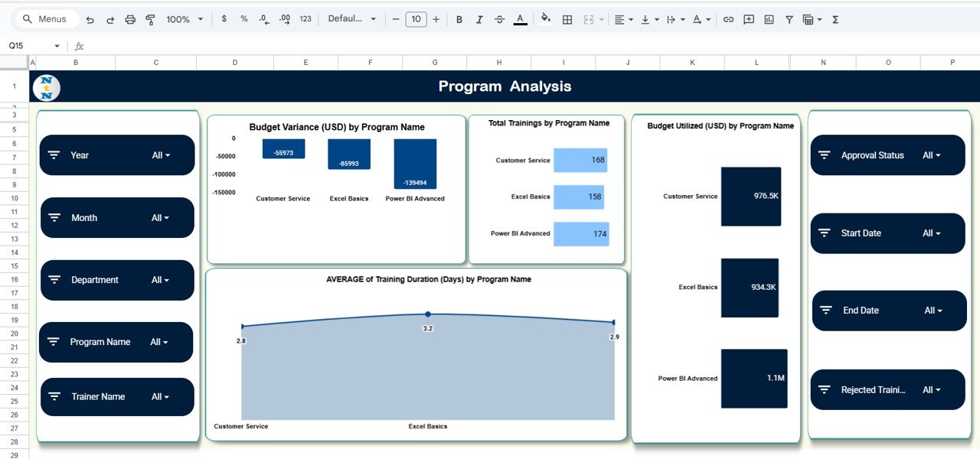This screenshot has width=980, height=459.
Task: Open the Menus search box
Action: (x=44, y=19)
